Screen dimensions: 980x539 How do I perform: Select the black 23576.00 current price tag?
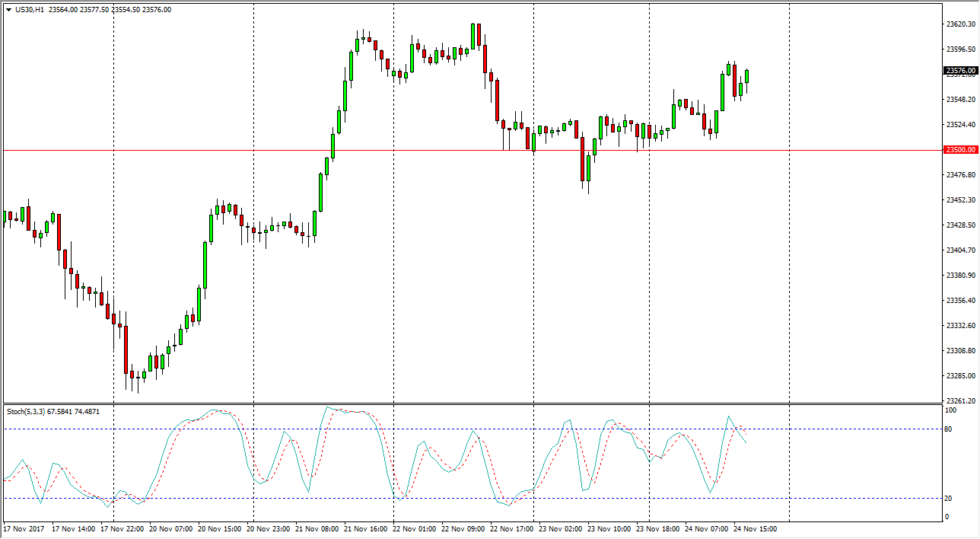(961, 71)
